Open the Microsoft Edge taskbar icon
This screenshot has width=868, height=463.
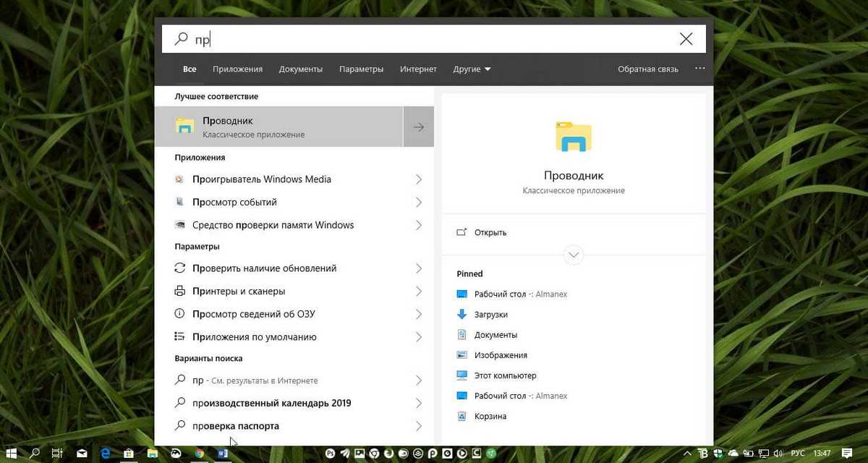tap(106, 454)
